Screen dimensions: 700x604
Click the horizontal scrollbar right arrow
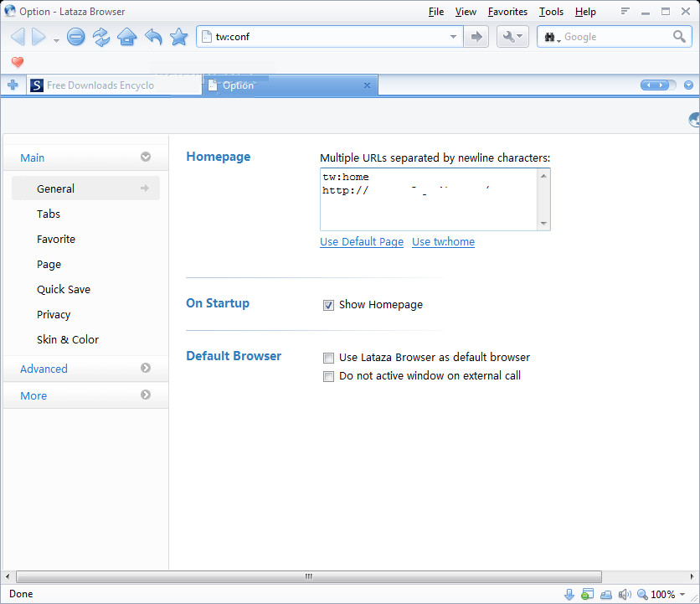click(x=692, y=576)
